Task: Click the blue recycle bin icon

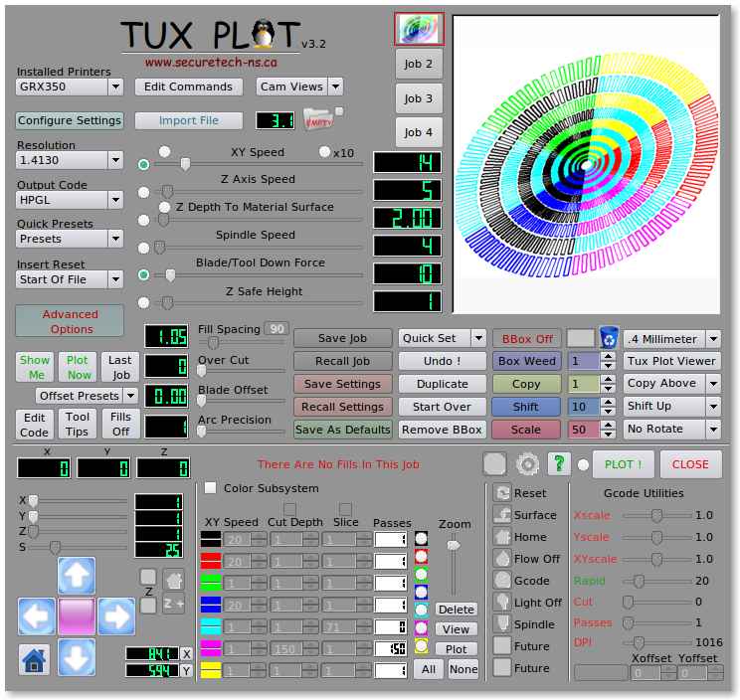Action: point(610,338)
